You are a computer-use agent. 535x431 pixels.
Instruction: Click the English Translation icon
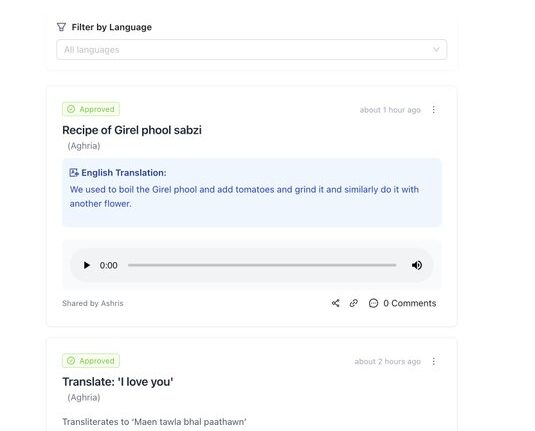74,173
